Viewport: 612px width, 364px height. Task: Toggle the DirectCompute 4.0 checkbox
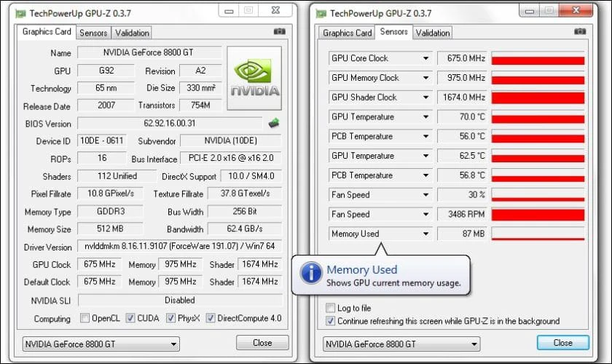[x=211, y=318]
